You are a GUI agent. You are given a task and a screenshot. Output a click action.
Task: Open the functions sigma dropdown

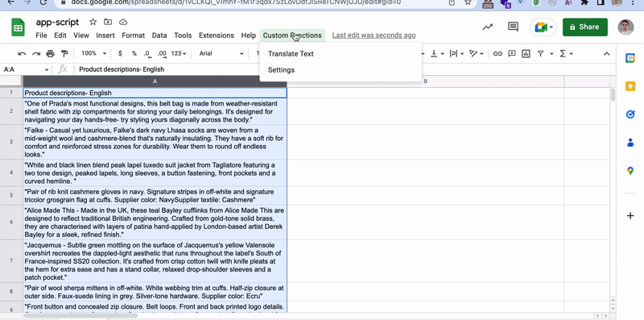tap(566, 53)
